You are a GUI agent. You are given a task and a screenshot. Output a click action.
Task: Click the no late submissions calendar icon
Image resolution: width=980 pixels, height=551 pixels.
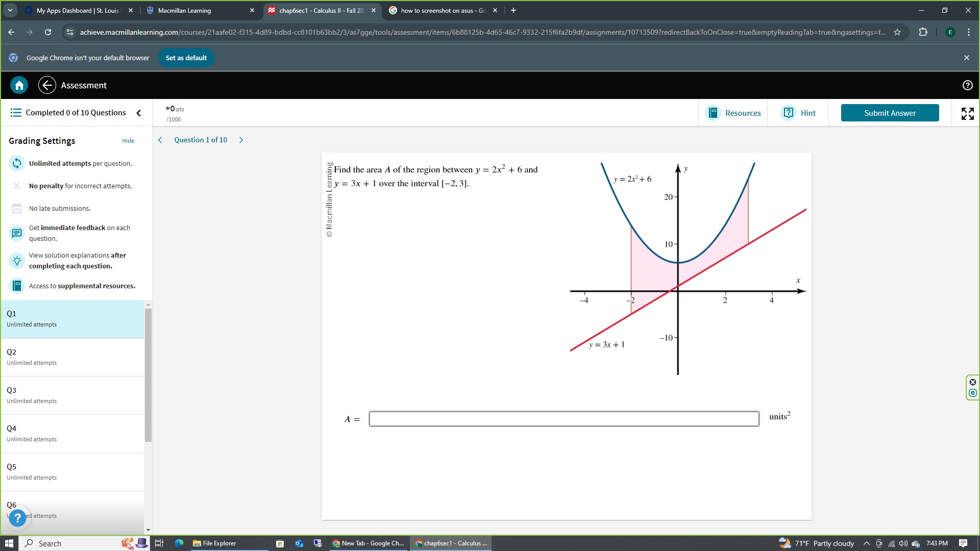coord(17,208)
